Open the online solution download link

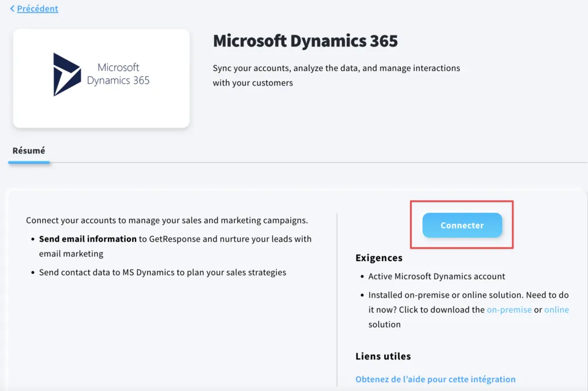coord(556,309)
